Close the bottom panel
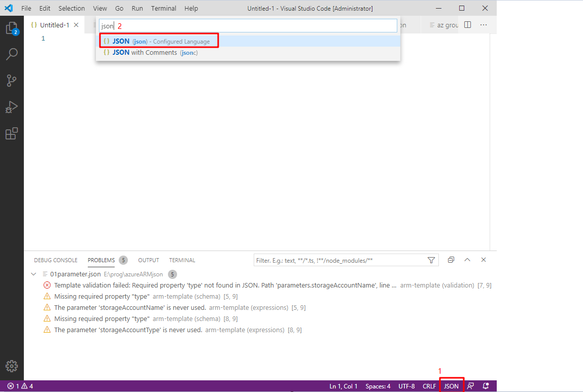This screenshot has width=583, height=392. (484, 260)
